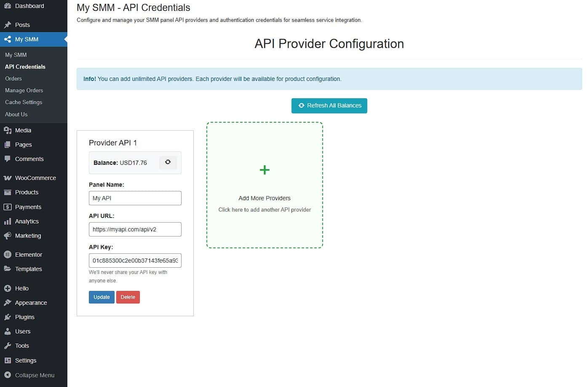Click the Elementor icon in the sidebar
This screenshot has height=387, width=588.
[8, 255]
